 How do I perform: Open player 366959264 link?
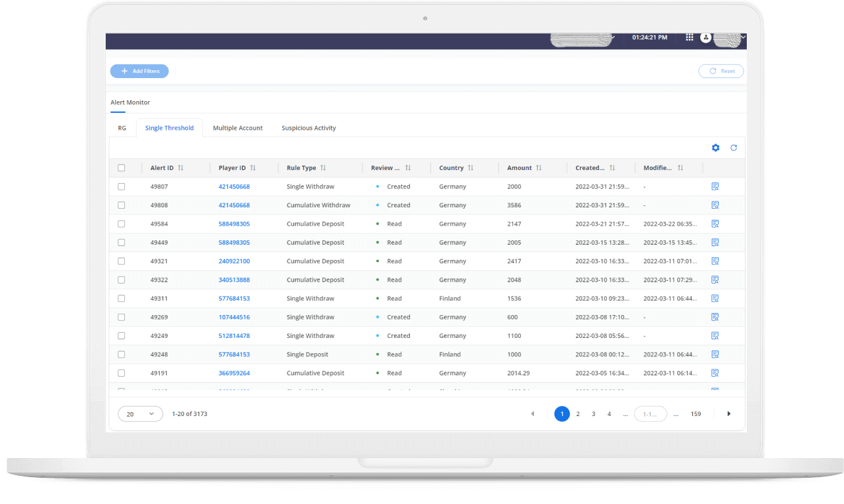[234, 373]
